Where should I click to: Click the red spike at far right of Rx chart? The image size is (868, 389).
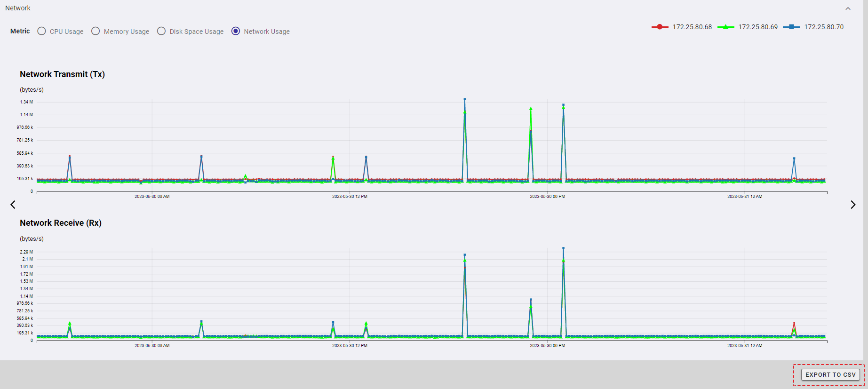click(794, 323)
